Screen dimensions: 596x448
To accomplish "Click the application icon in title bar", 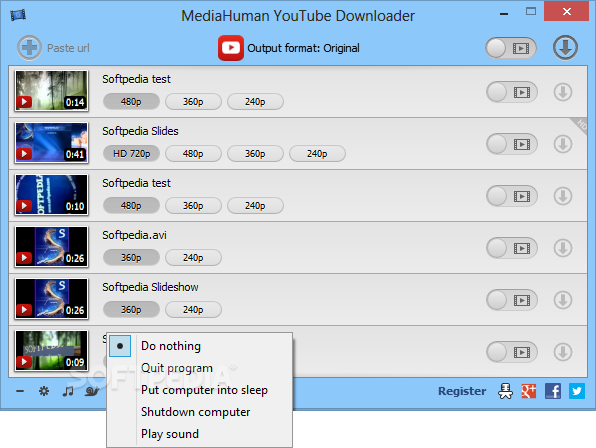I will pos(18,15).
